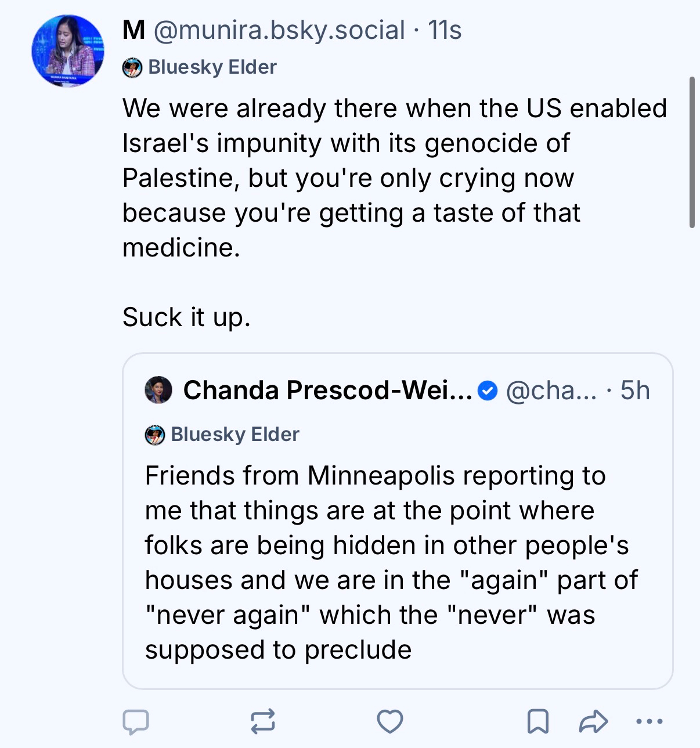Screen dimensions: 700x748
Task: Share the post via arrow icon
Action: coord(594,722)
